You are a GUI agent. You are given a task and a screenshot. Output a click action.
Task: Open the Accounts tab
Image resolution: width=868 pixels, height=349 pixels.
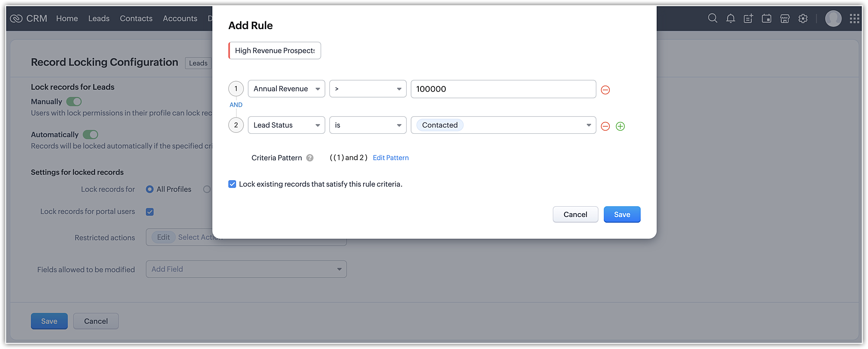(180, 18)
